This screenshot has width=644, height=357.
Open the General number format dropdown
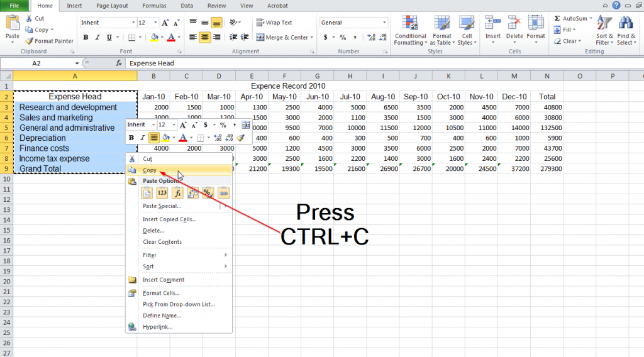click(384, 23)
